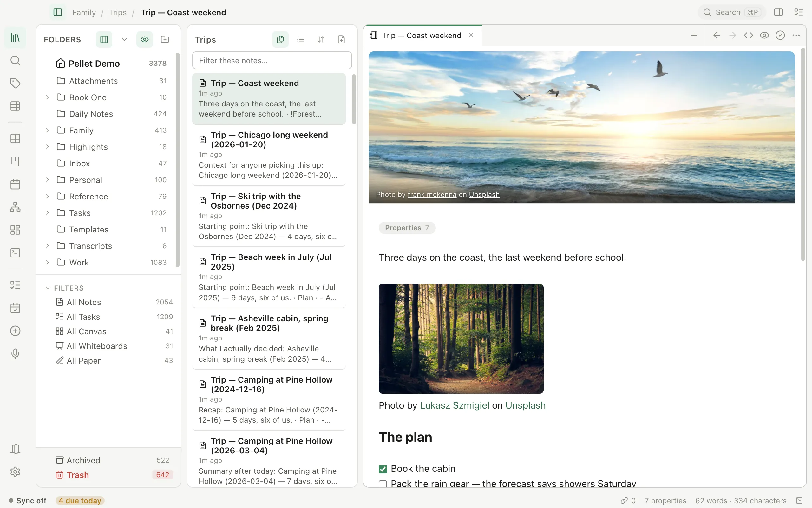Screen dimensions: 812x508
Task: Toggle the column layout button in Folders header
Action: tap(104, 39)
